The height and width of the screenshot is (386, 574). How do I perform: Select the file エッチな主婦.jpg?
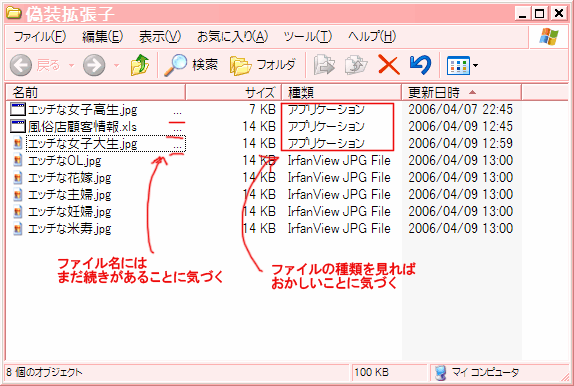(69, 195)
